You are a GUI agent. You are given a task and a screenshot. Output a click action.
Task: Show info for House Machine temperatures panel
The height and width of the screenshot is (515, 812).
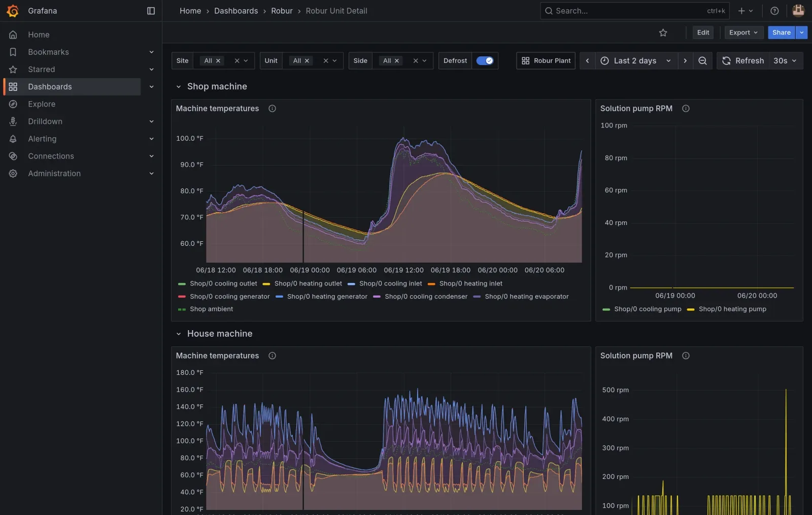272,356
